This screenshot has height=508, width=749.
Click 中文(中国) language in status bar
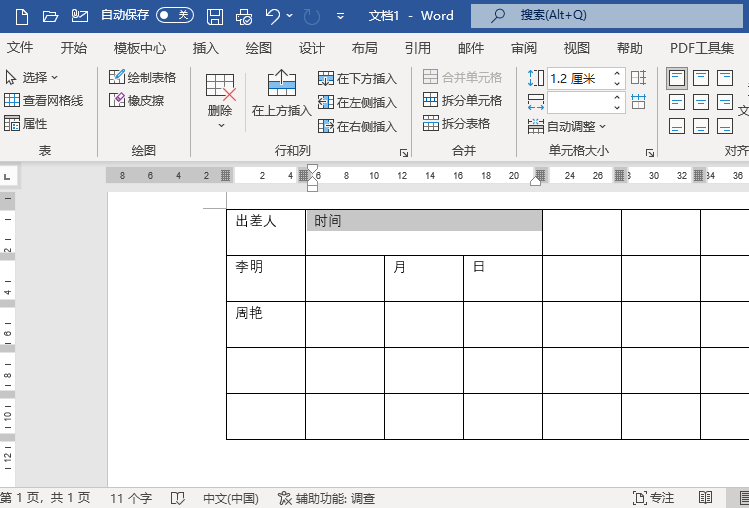[231, 498]
